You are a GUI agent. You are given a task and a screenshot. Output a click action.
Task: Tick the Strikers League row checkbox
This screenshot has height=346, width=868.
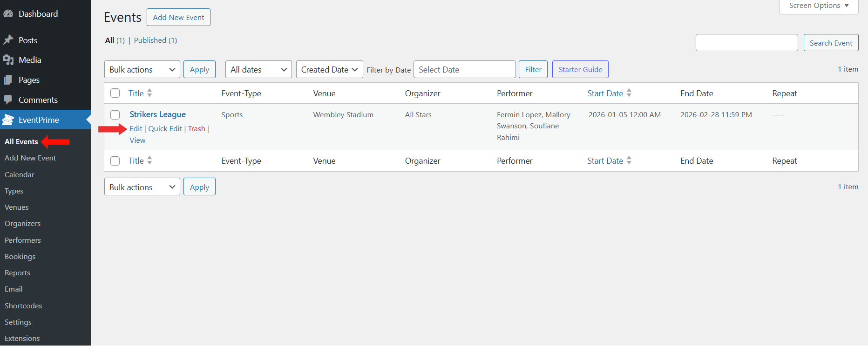click(115, 115)
